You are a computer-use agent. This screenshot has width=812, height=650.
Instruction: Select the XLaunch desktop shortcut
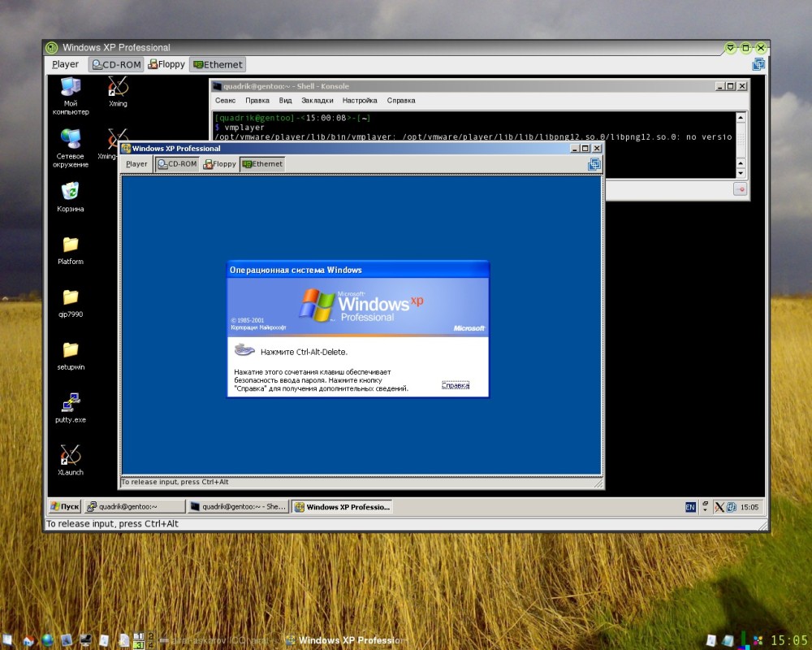pyautogui.click(x=71, y=461)
